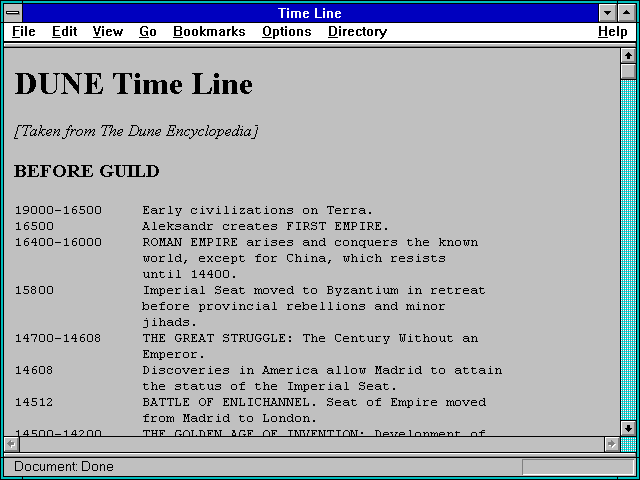Click the 'Time Line' window title bar
Screen dimensions: 640x480
[x=310, y=13]
